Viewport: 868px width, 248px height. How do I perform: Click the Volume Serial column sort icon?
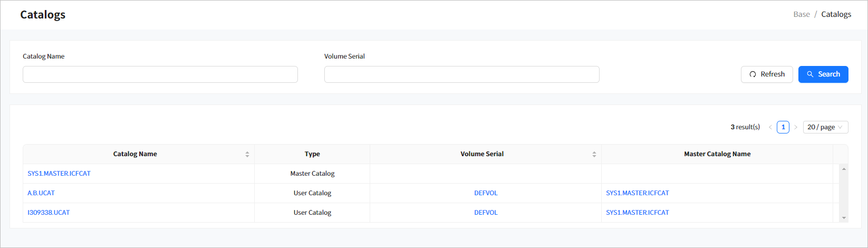pos(594,154)
